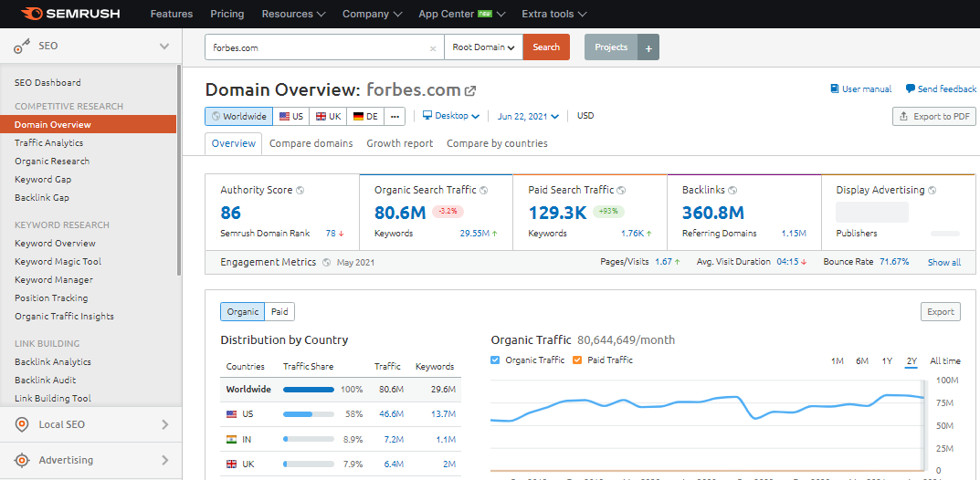The image size is (980, 480).
Task: Click the SEO key icon in sidebar
Action: pyautogui.click(x=22, y=47)
